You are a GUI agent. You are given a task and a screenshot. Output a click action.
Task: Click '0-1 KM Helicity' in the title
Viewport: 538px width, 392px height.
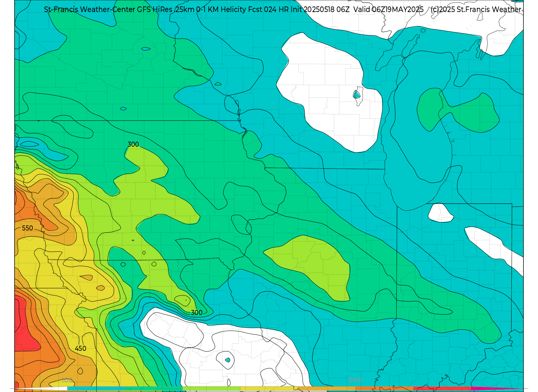pyautogui.click(x=221, y=10)
